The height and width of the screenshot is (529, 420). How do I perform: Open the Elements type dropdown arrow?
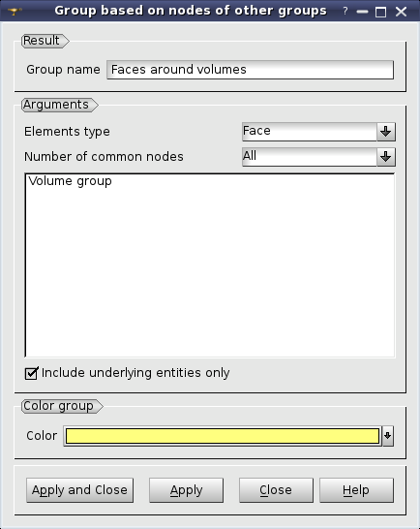(x=386, y=132)
